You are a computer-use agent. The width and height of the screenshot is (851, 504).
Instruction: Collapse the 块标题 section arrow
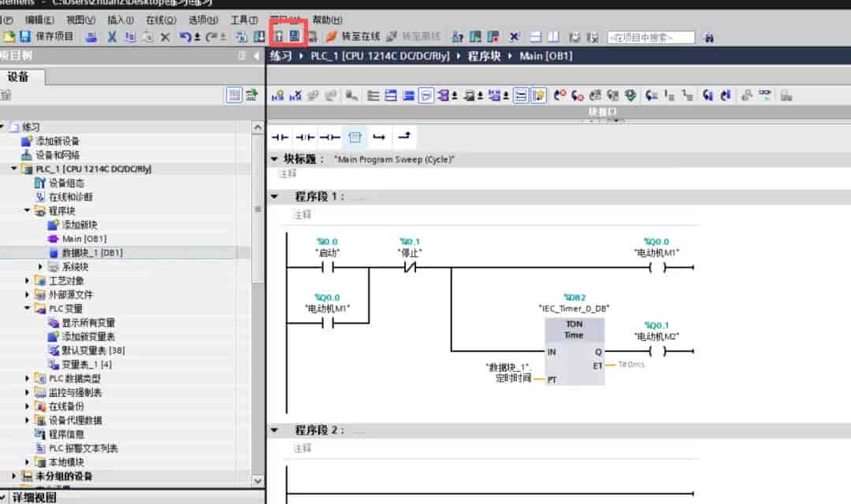[275, 159]
